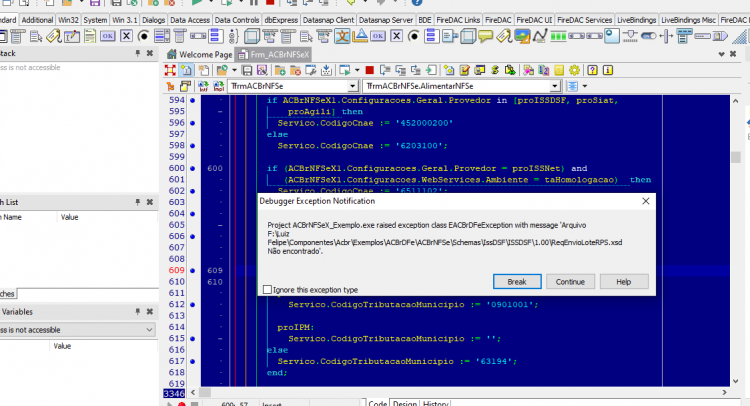Pin the Local Variables panel
Viewport: 750px width, 406px height.
[138, 312]
